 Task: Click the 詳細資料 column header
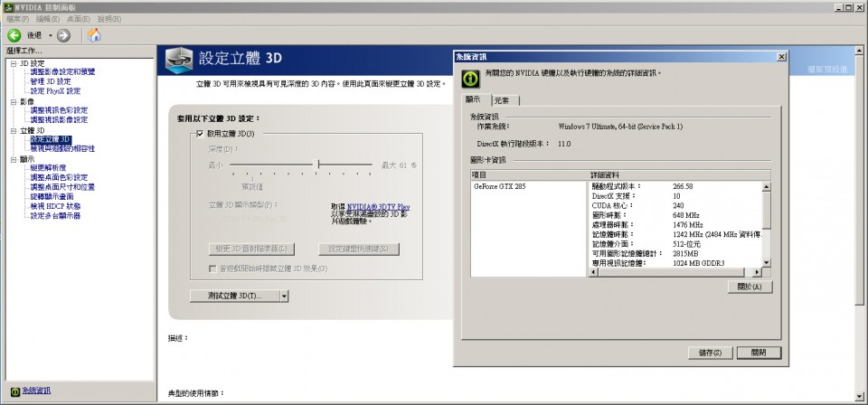(680, 174)
